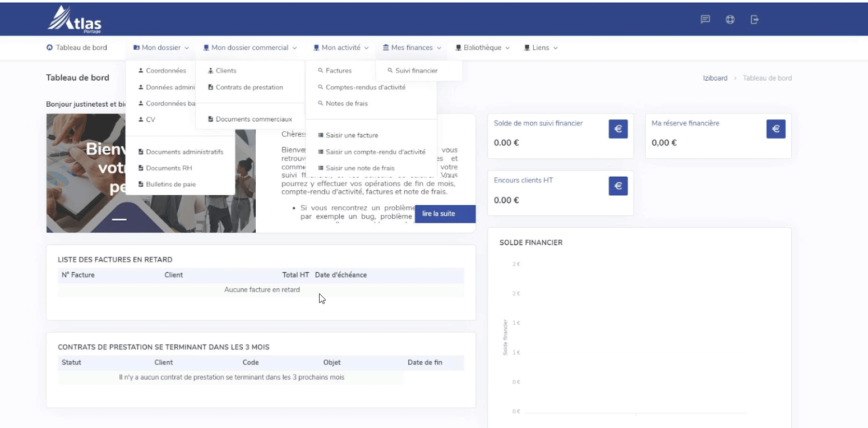Open Notes de frais menu entry
This screenshot has width=868, height=428.
343,103
